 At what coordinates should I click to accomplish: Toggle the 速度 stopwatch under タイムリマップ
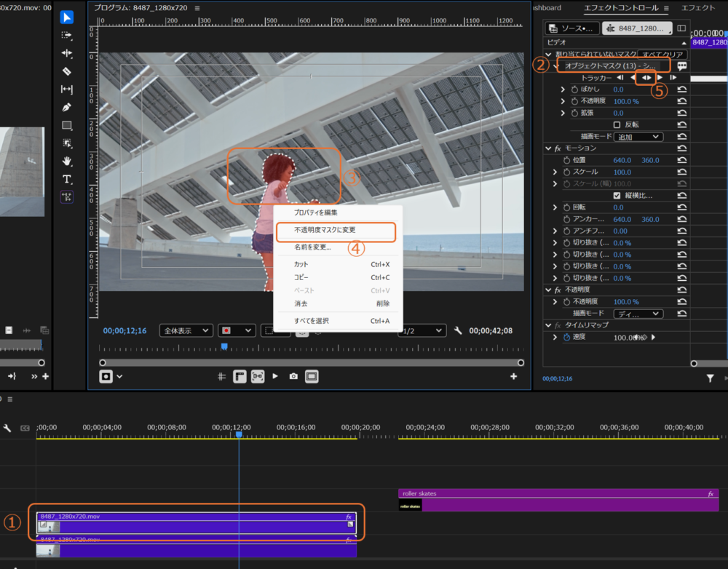pyautogui.click(x=566, y=337)
